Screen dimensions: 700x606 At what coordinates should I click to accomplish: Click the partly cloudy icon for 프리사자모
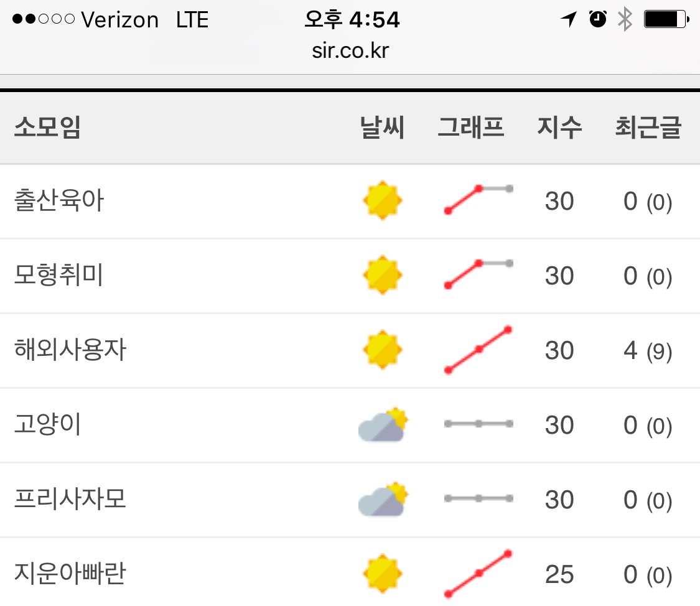[x=383, y=500]
